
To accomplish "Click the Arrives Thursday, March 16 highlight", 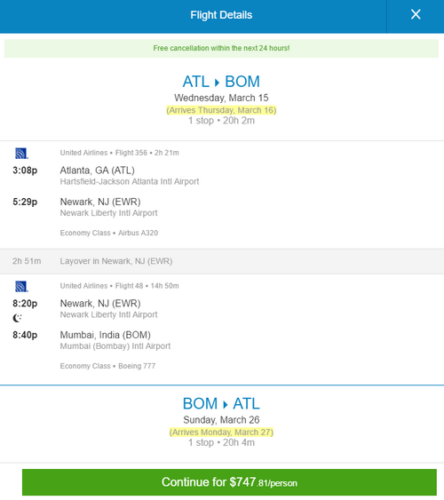I will (221, 110).
